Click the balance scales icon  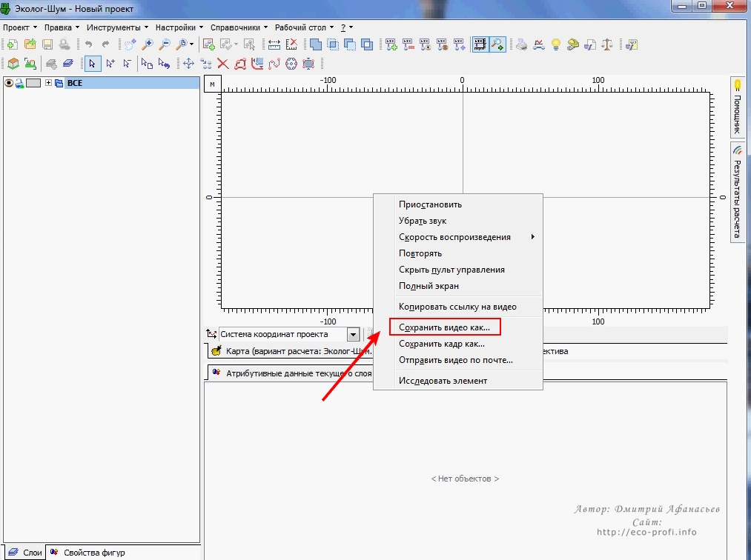pos(607,45)
